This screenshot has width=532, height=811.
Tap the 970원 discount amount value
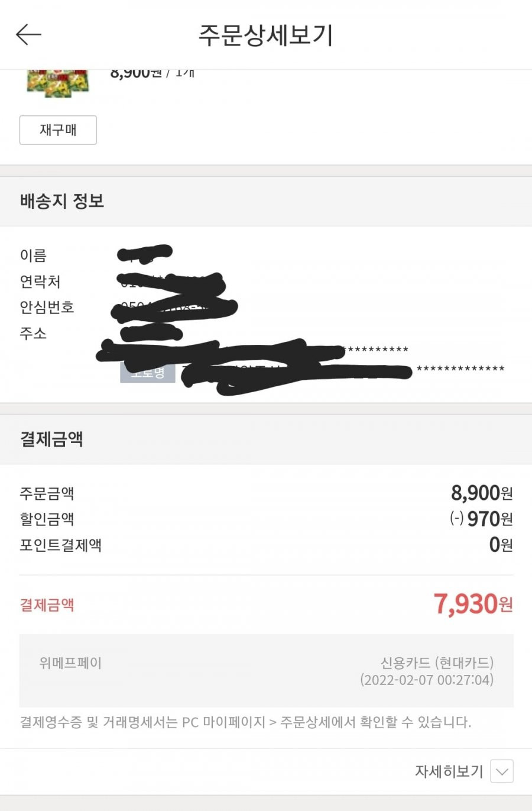481,519
